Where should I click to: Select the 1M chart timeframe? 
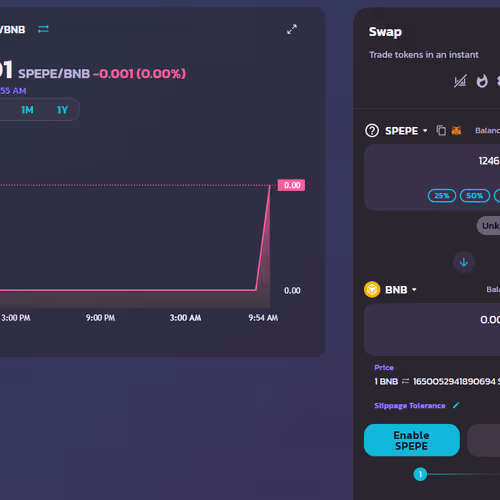point(27,110)
